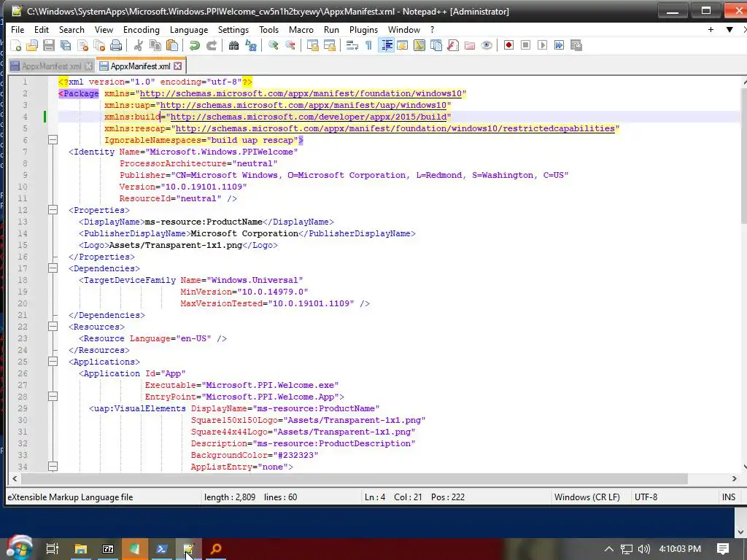Switch to the inactive AppxManifest.xml tab
This screenshot has height=560, width=747.
coord(52,66)
